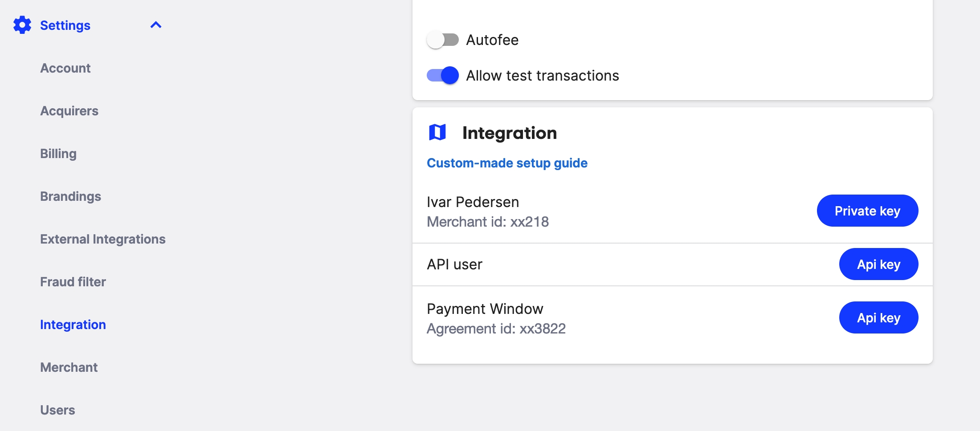Show Api key for API user
This screenshot has width=980, height=431.
pyautogui.click(x=878, y=264)
